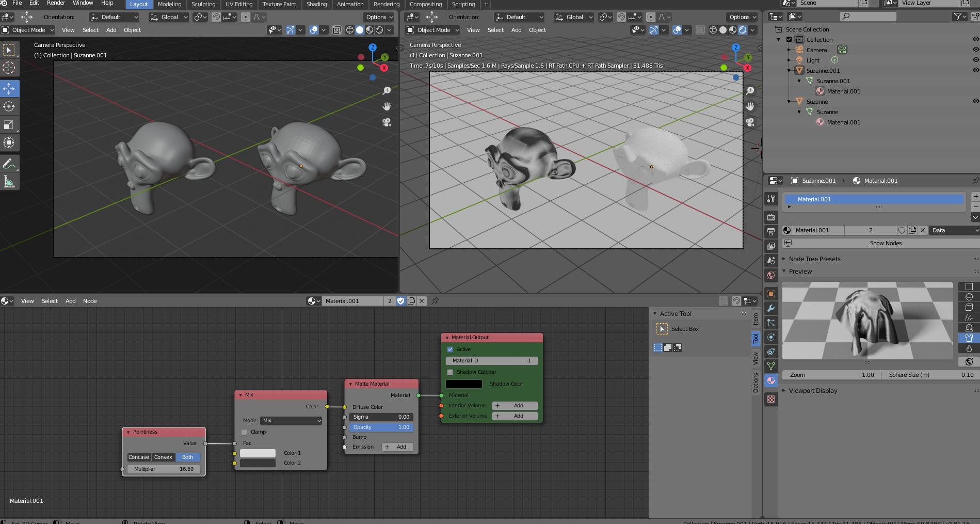Select the Measure tool
The width and height of the screenshot is (980, 524).
coord(9,181)
